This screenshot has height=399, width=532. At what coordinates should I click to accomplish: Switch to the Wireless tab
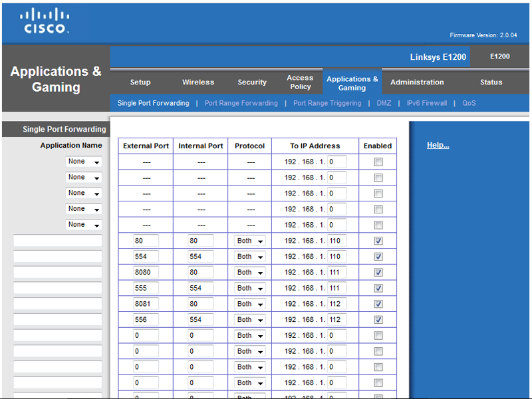(198, 82)
